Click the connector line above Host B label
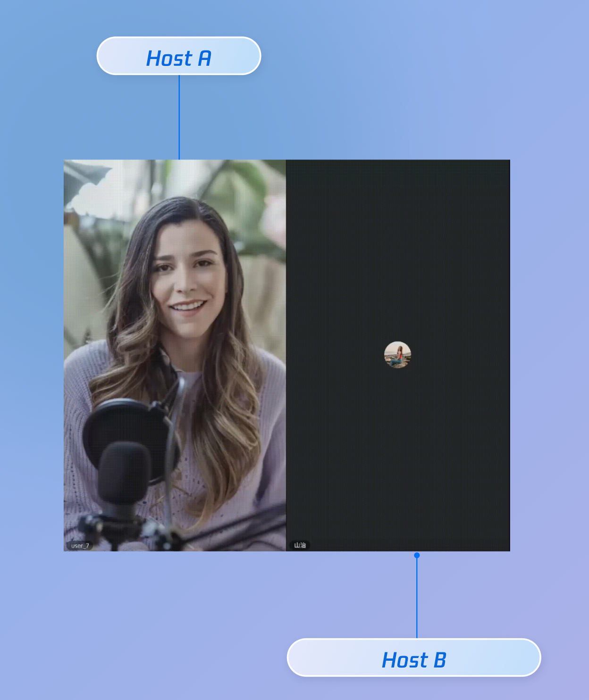This screenshot has width=589, height=700. point(417,599)
